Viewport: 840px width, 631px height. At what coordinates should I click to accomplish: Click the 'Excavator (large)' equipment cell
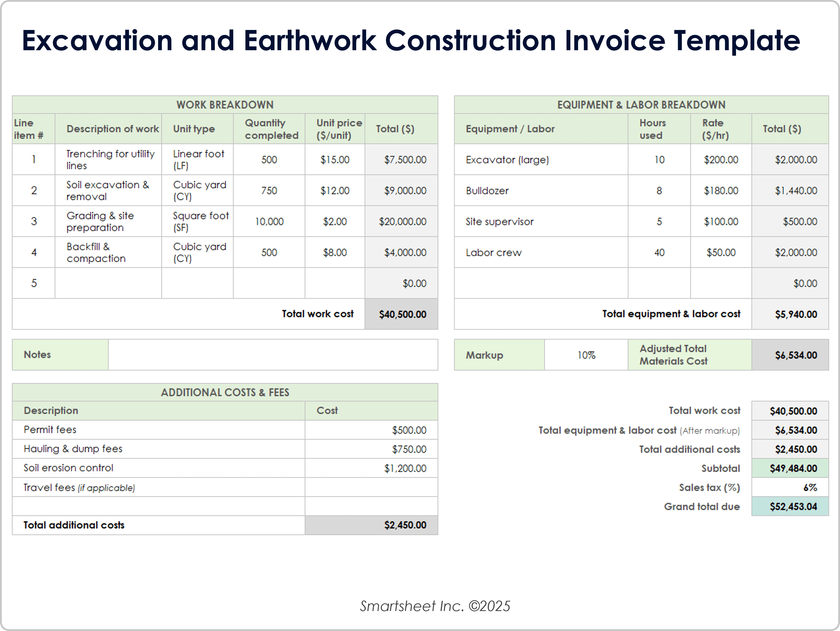click(x=541, y=159)
